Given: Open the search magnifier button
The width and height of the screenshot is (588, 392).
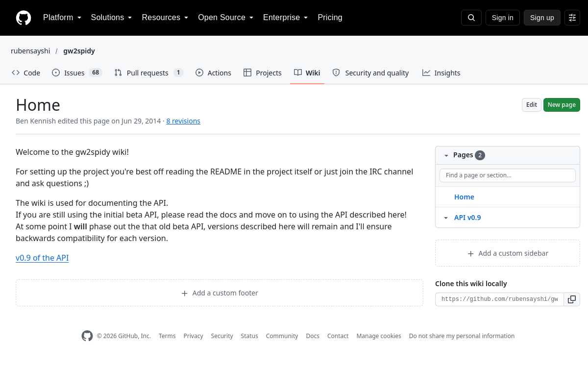Looking at the screenshot, I should coord(471,18).
